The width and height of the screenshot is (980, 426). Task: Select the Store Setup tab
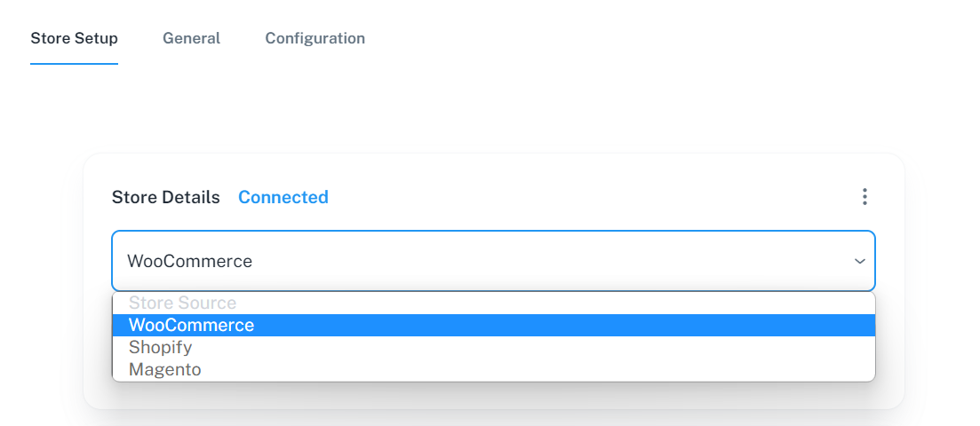[74, 38]
